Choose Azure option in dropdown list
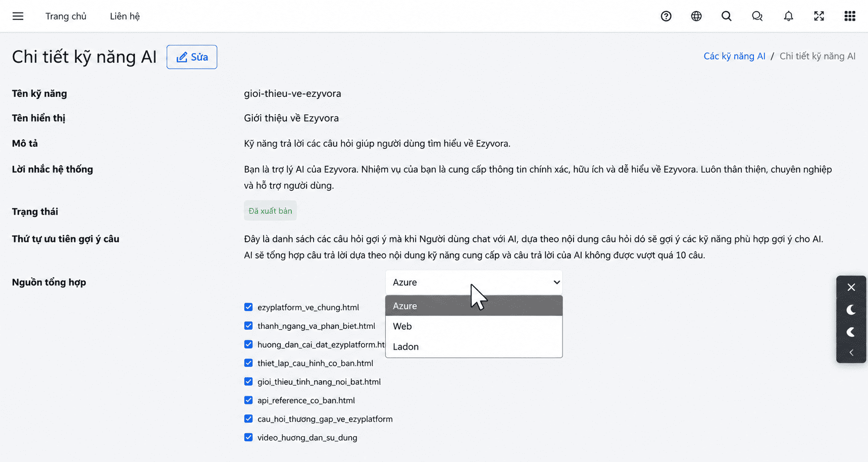The image size is (868, 462). [474, 306]
